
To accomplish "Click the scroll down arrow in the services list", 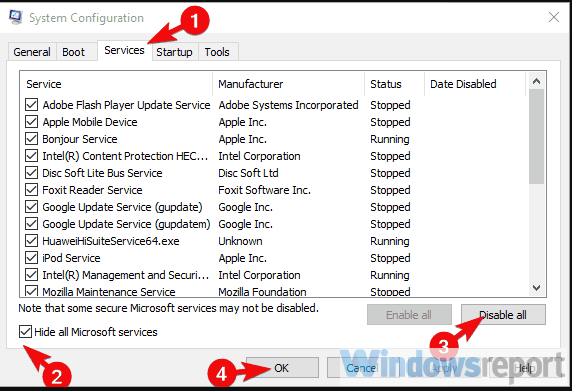I will pos(536,288).
